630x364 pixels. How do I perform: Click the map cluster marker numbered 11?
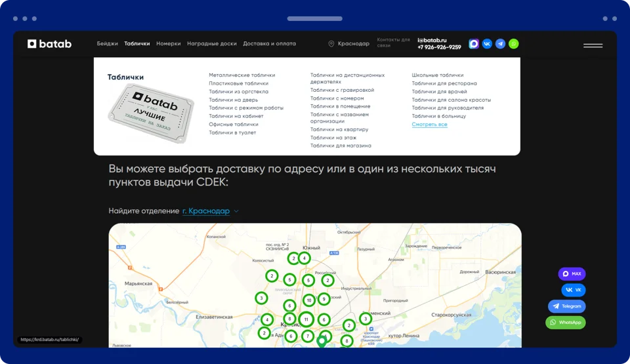(x=306, y=319)
